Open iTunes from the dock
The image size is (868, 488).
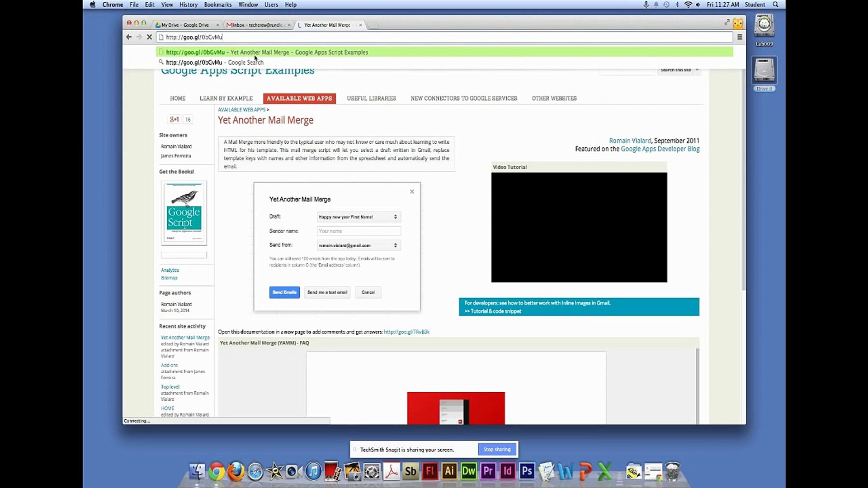313,472
